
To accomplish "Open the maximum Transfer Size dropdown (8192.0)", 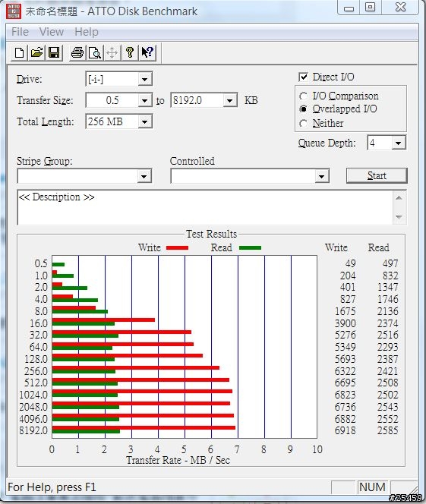I will 229,101.
